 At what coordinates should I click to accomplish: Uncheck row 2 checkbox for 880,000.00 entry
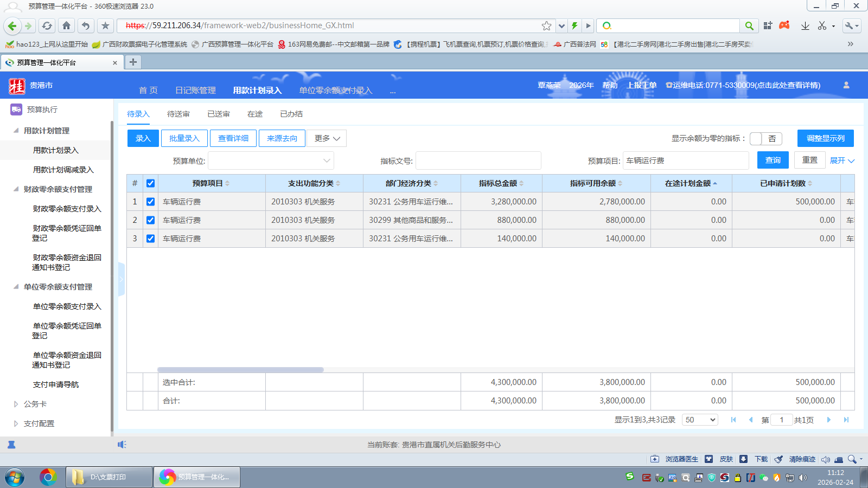150,220
